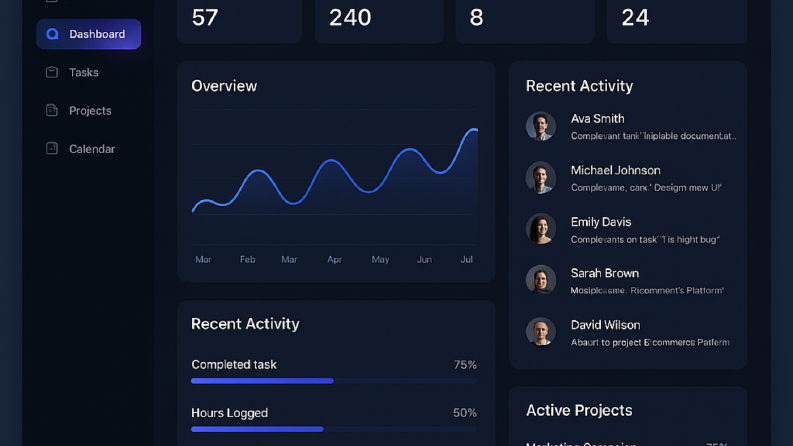Viewport: 793px width, 446px height.
Task: Open David Wilson's project activity description
Action: (x=650, y=342)
